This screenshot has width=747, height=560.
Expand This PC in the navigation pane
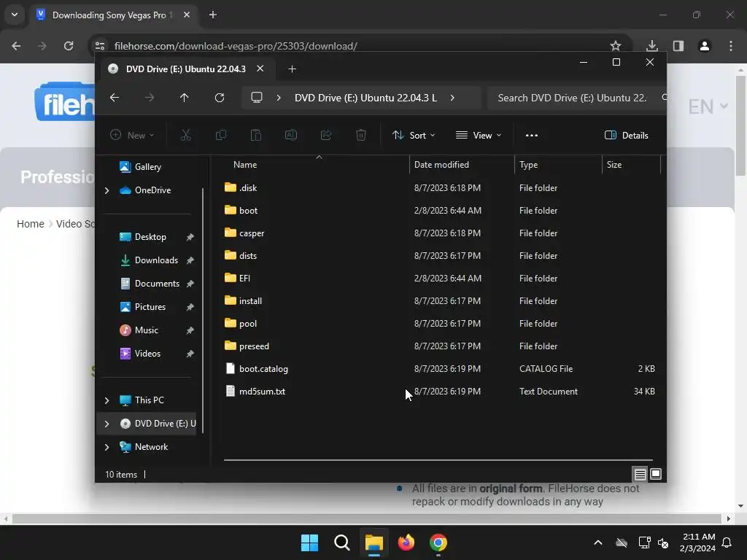point(107,400)
